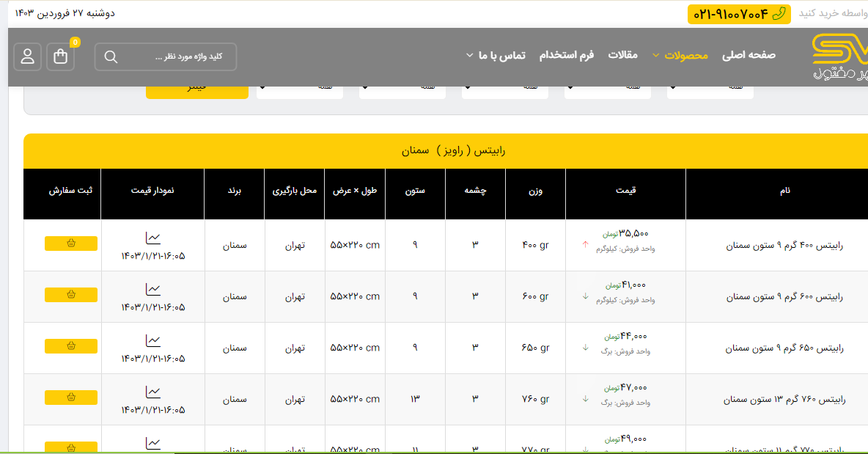Click the magnifier search icon
Viewport: 868px width, 454px height.
coord(111,57)
